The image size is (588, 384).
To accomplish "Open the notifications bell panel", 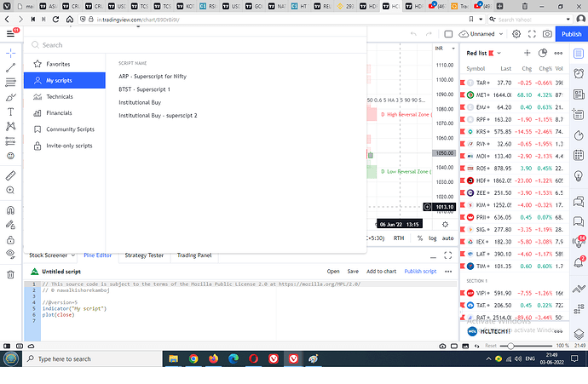I will [x=579, y=262].
